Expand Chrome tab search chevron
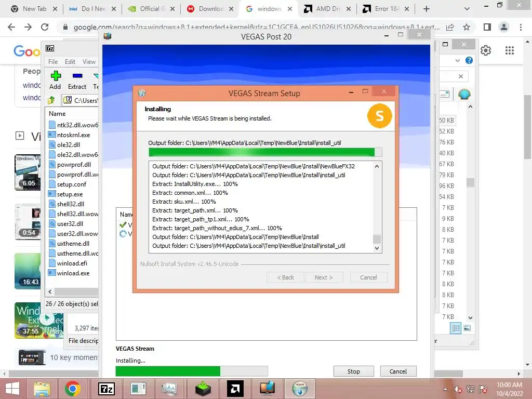The width and height of the screenshot is (532, 399). (x=467, y=9)
